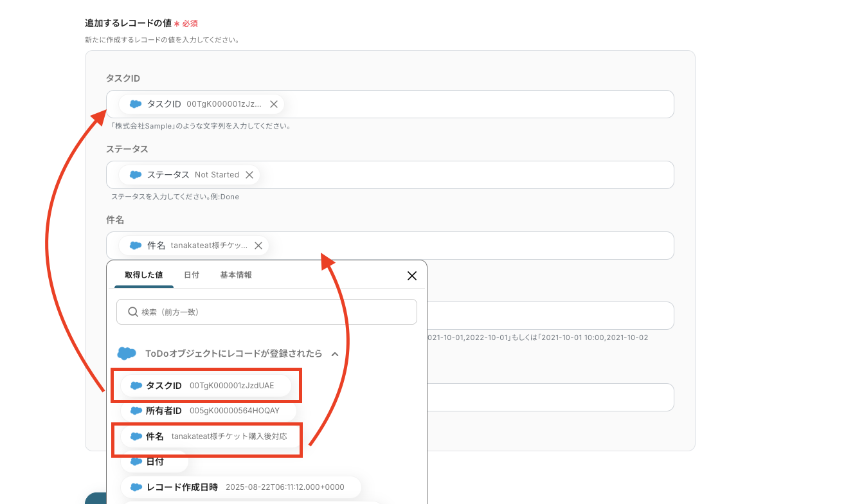This screenshot has height=504, width=864.
Task: Select レコード作成日時 2025-08-22 value
Action: pos(241,487)
